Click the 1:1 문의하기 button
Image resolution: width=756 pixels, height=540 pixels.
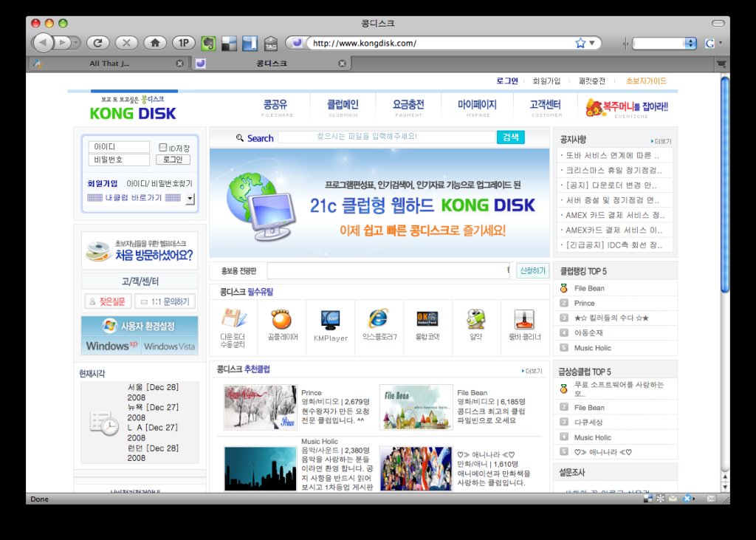click(165, 301)
